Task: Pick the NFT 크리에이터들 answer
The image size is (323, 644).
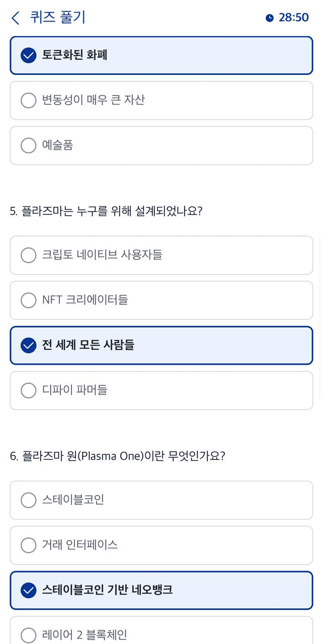Action: pos(161,300)
